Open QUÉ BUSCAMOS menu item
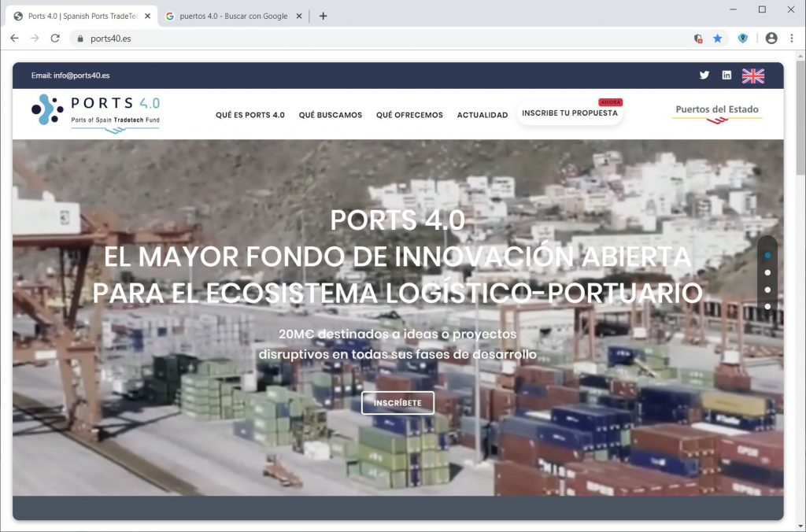The height and width of the screenshot is (532, 806). click(331, 115)
